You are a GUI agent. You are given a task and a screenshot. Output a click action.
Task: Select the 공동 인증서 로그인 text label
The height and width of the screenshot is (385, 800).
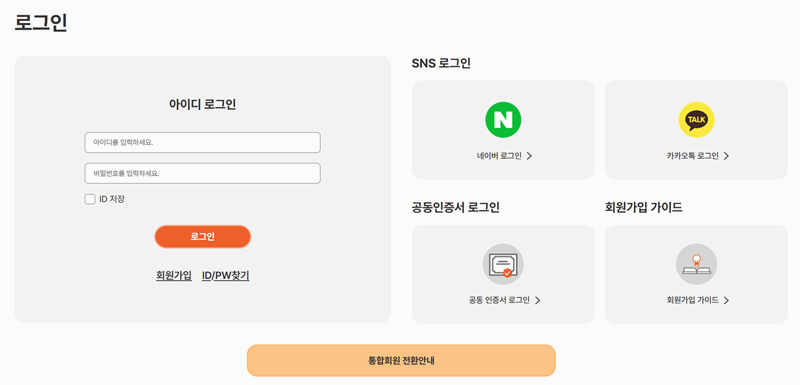click(x=499, y=300)
